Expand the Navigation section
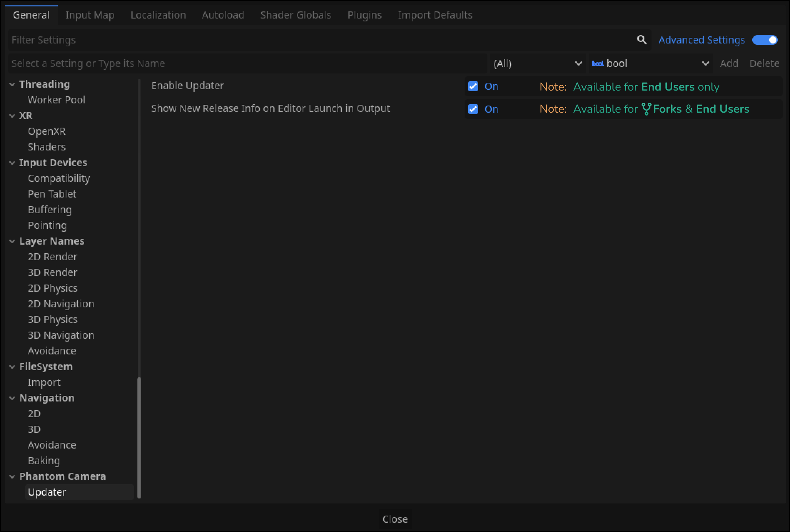 (x=12, y=398)
